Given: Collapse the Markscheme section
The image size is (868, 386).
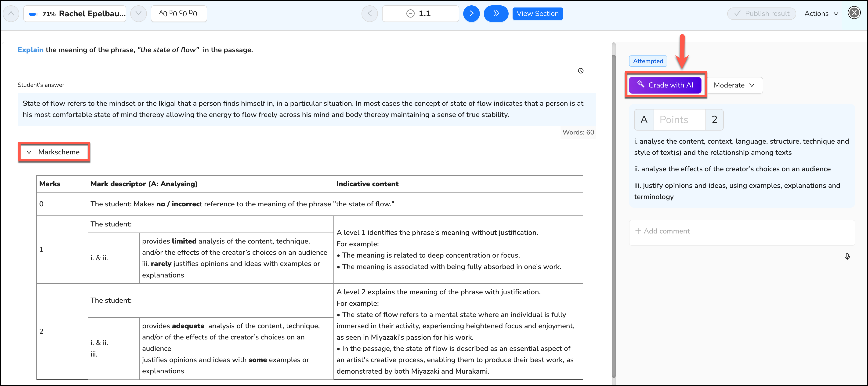Looking at the screenshot, I should pyautogui.click(x=54, y=152).
